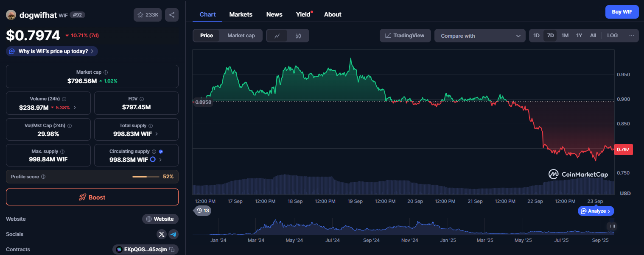Open the Markets tab
The image size is (644, 255).
241,14
